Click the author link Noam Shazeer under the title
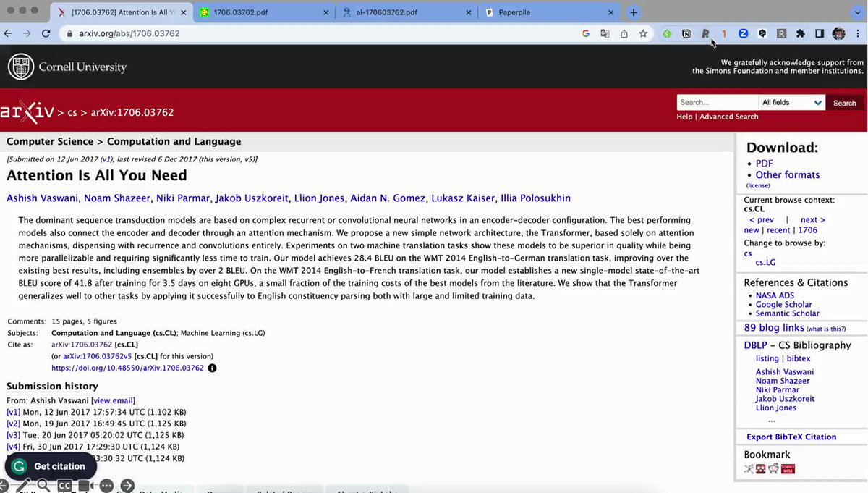The image size is (868, 493). 118,198
